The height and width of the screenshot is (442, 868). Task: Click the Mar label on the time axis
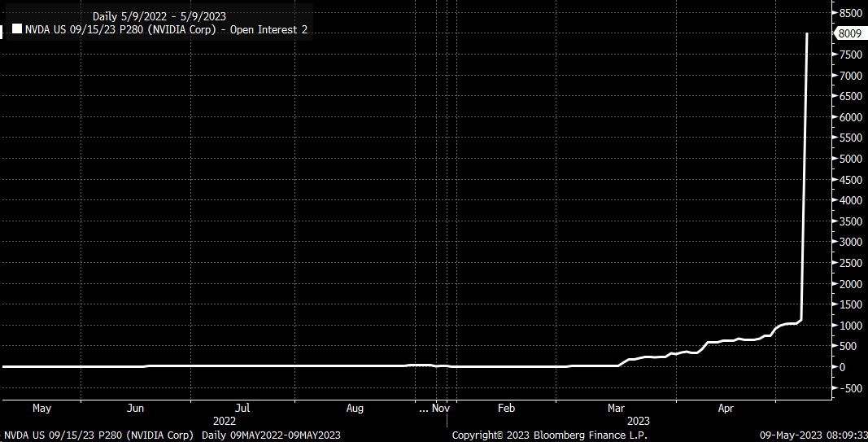[616, 408]
